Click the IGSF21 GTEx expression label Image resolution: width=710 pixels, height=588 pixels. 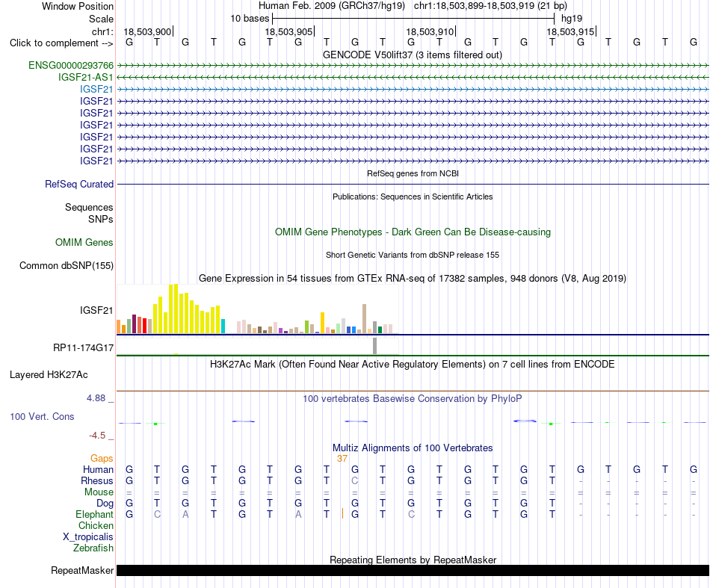[x=96, y=311]
